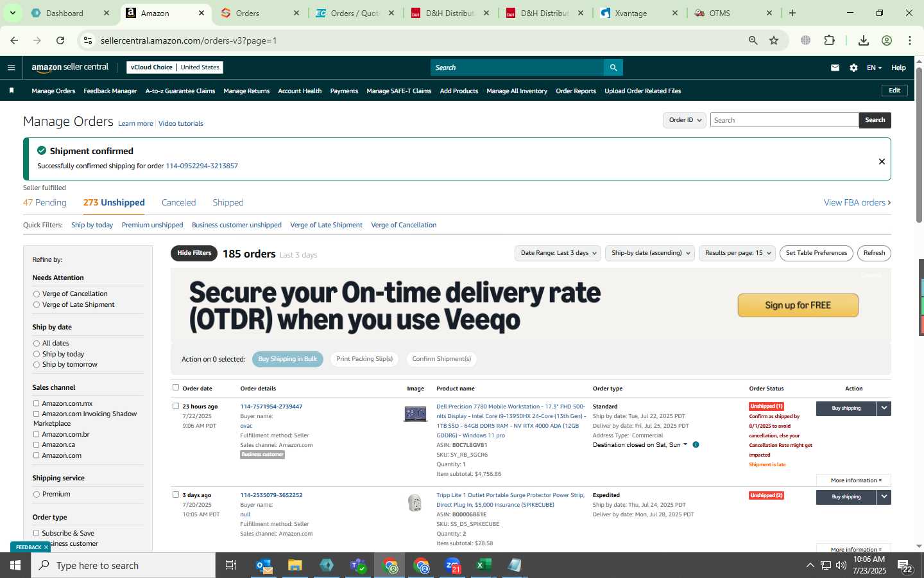Go back with browser back arrow
The width and height of the screenshot is (924, 578).
pyautogui.click(x=14, y=40)
